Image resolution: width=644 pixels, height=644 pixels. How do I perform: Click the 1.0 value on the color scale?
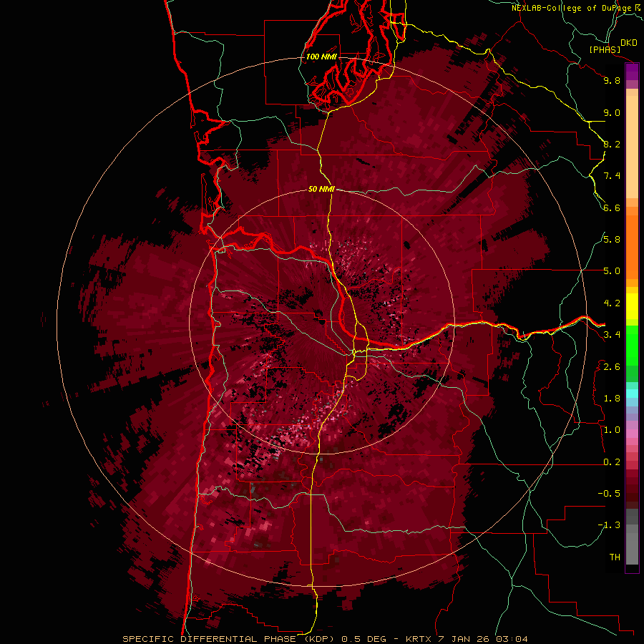click(x=612, y=430)
